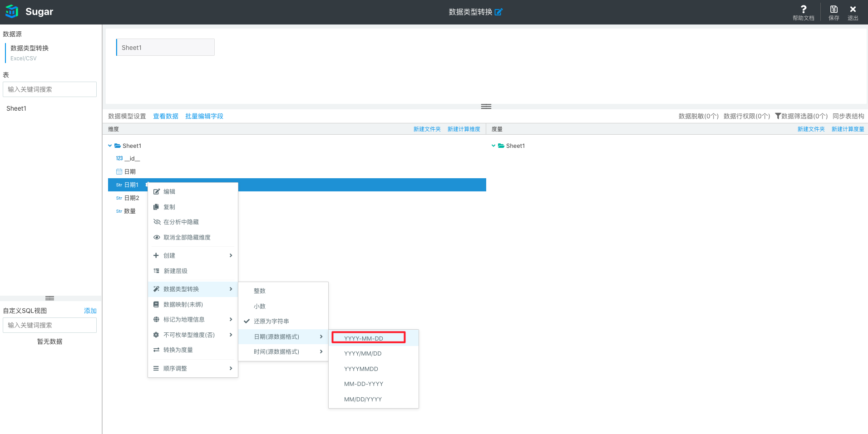Click 新建计算维度 link
The width and height of the screenshot is (868, 434).
point(464,129)
